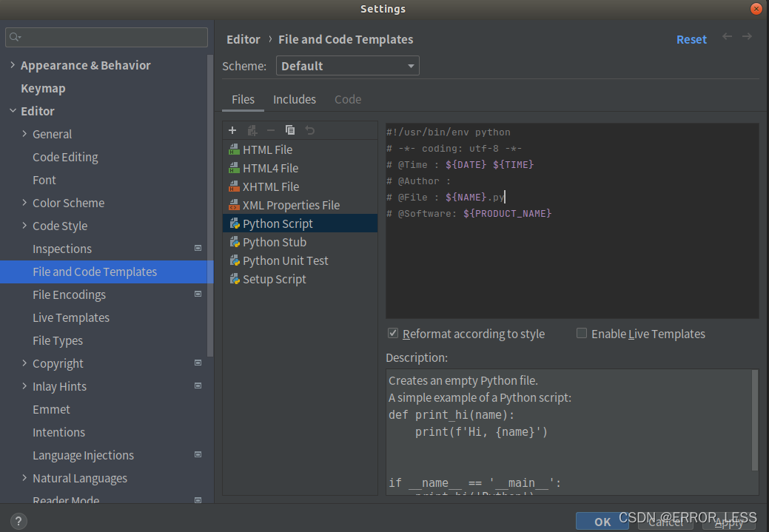This screenshot has height=532, width=769.
Task: Click the settings tree scrollbar
Action: click(x=210, y=206)
